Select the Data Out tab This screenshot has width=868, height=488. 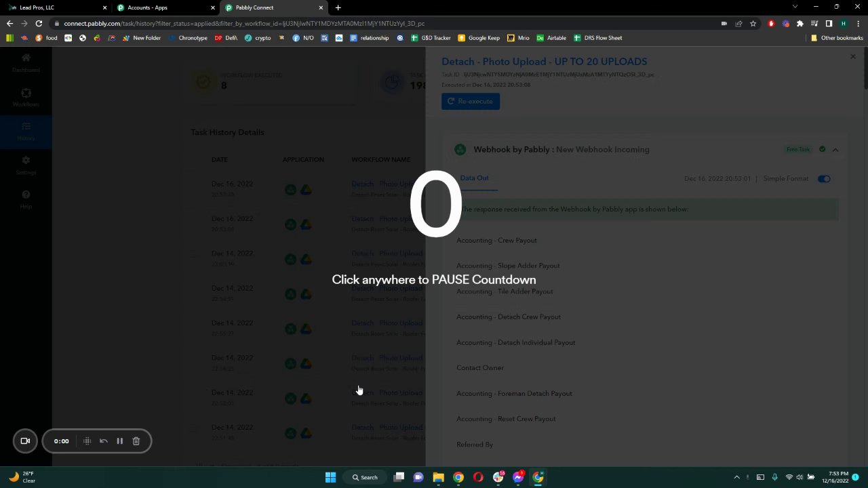click(x=474, y=178)
